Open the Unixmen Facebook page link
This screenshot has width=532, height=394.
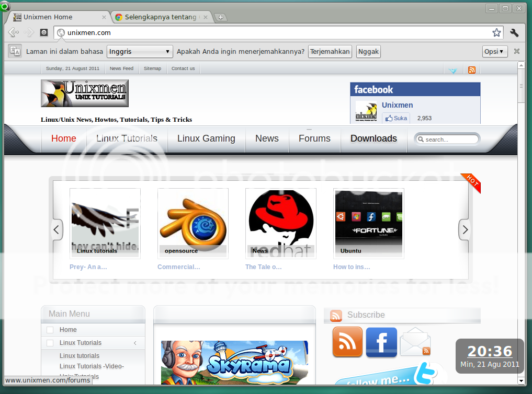398,105
